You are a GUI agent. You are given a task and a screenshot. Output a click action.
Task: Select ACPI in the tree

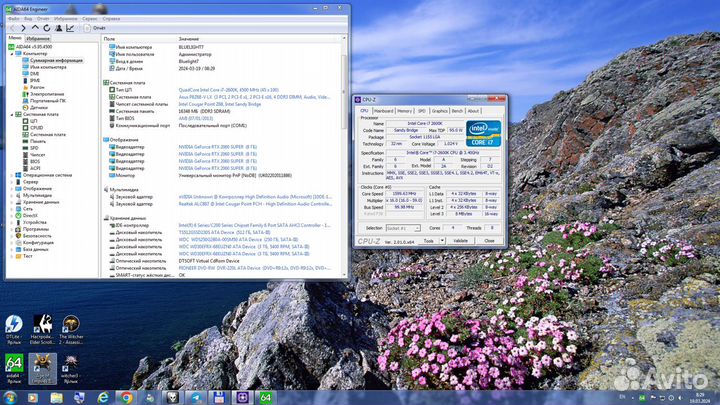tap(35, 169)
